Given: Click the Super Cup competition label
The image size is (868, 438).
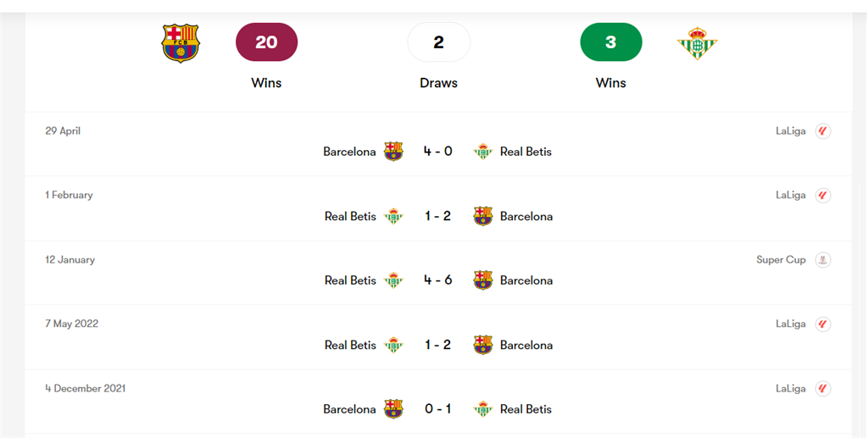Looking at the screenshot, I should [781, 260].
